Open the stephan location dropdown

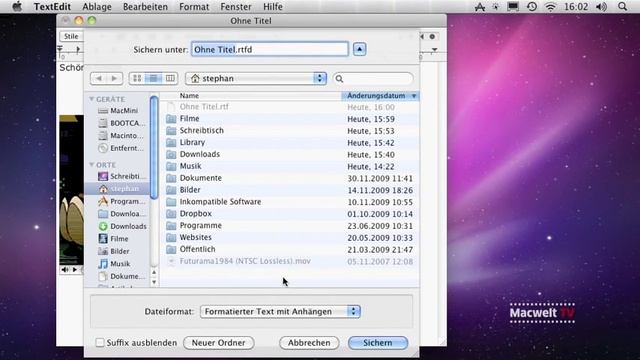point(256,78)
